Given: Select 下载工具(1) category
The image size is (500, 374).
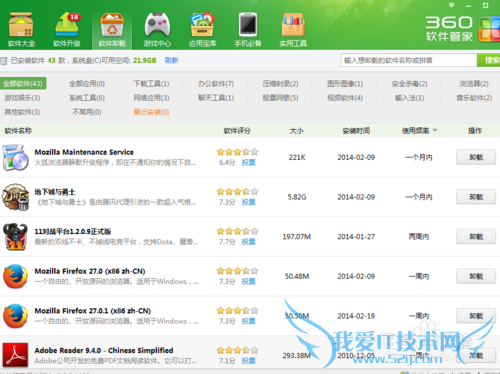Looking at the screenshot, I should tap(151, 83).
